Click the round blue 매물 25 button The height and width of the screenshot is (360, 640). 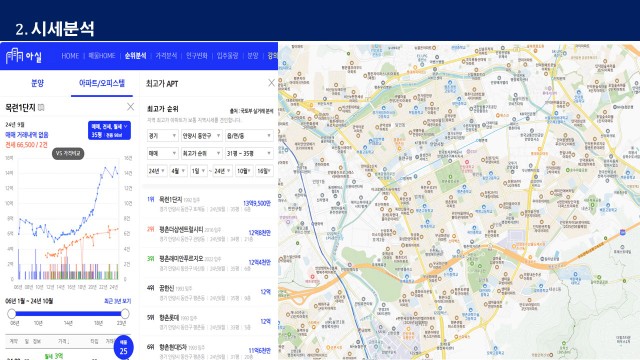123,347
